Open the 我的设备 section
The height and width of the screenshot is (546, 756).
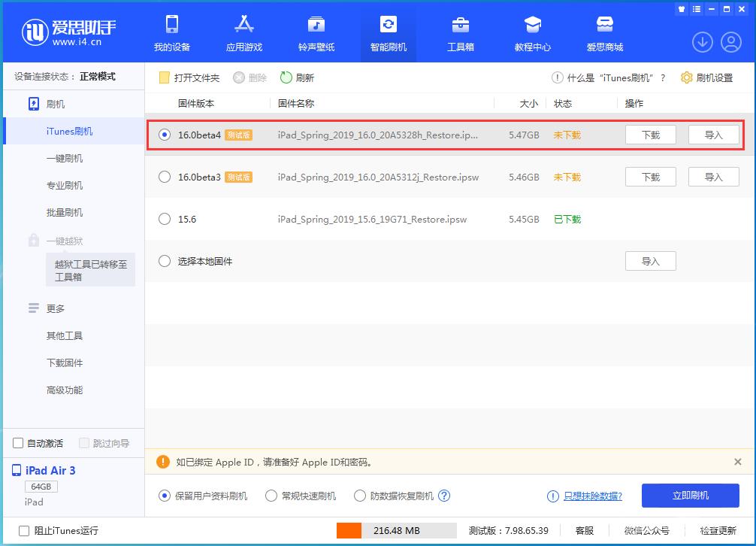coord(171,33)
